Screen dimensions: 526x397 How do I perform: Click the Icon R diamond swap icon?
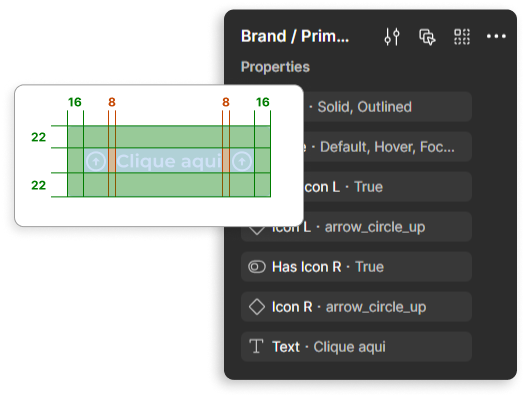(257, 307)
